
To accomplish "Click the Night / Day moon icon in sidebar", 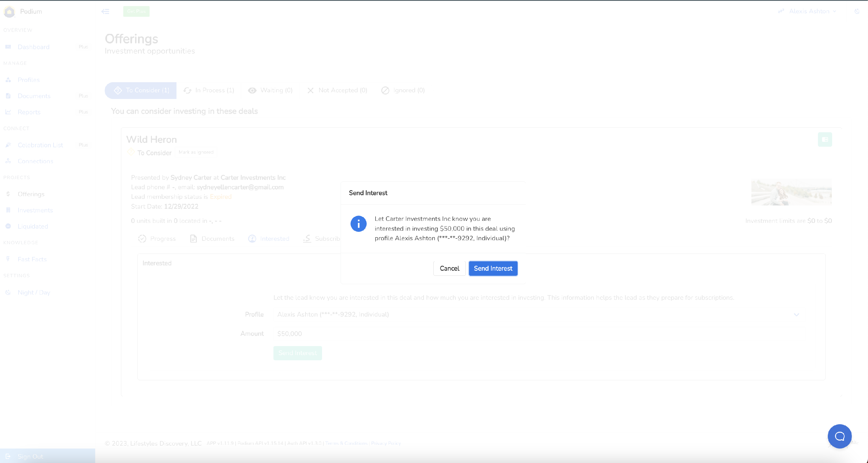I will (8, 293).
